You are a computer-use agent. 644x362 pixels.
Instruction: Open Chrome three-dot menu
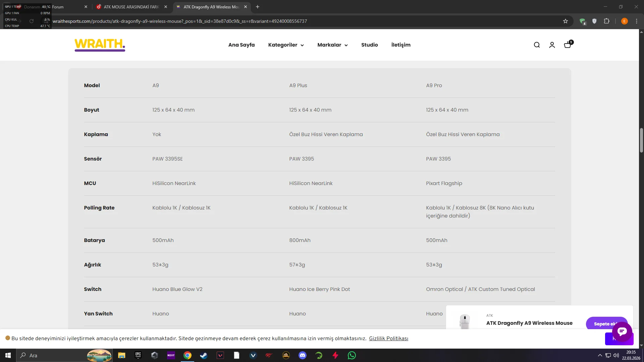click(x=636, y=21)
